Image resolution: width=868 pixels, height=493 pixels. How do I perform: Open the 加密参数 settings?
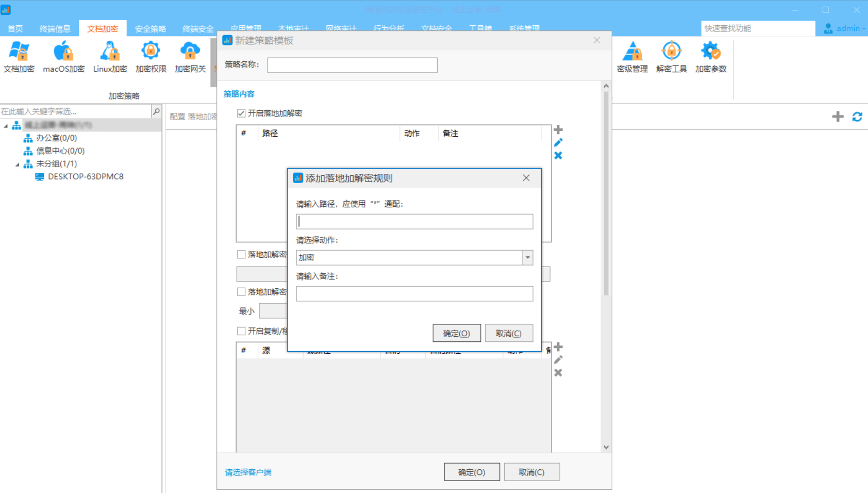pyautogui.click(x=711, y=57)
